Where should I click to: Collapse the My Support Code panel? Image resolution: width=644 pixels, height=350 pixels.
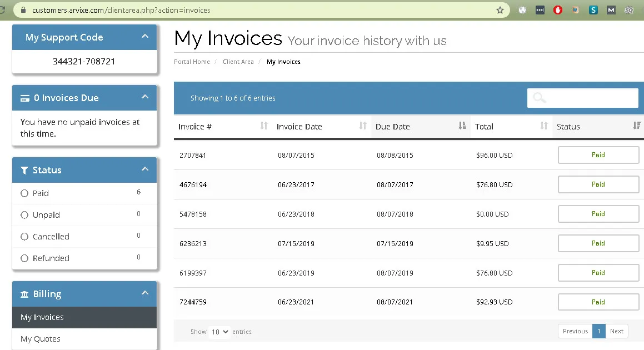[145, 37]
